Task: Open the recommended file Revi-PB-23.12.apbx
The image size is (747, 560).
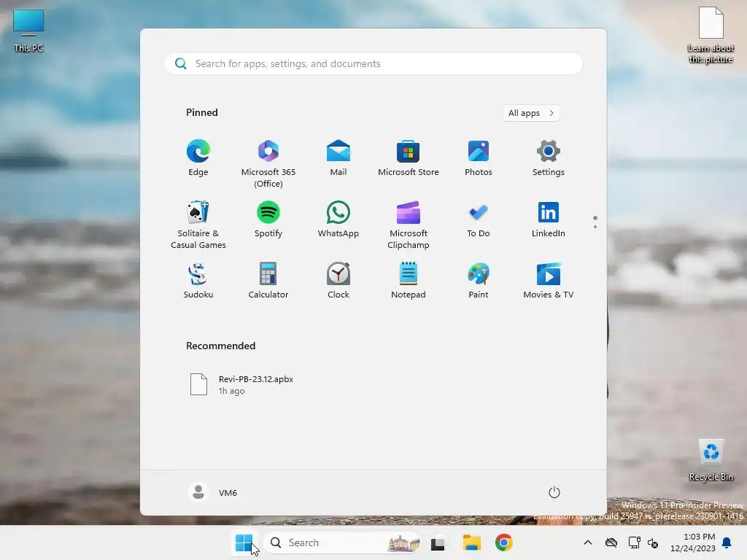Action: click(x=241, y=385)
